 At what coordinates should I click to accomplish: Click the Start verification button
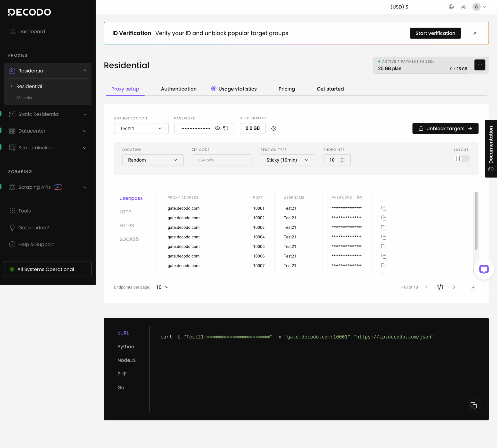[435, 33]
